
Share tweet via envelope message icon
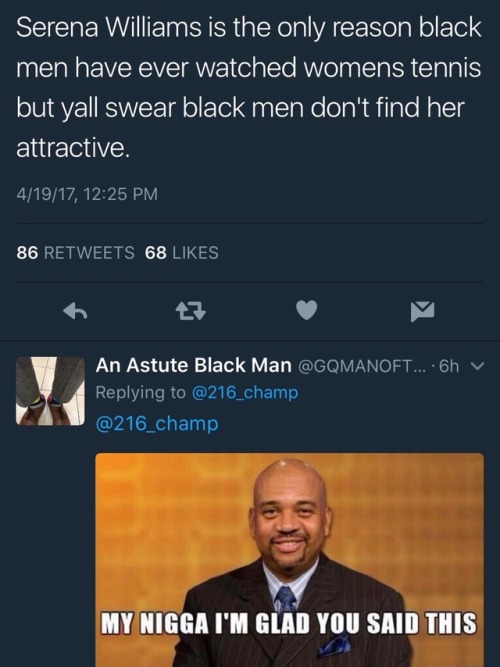[423, 311]
